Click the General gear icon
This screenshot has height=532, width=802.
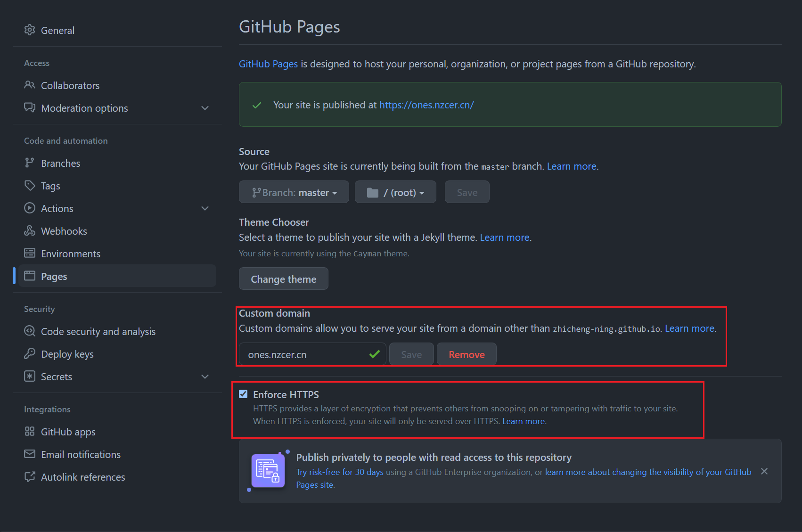[x=30, y=30]
